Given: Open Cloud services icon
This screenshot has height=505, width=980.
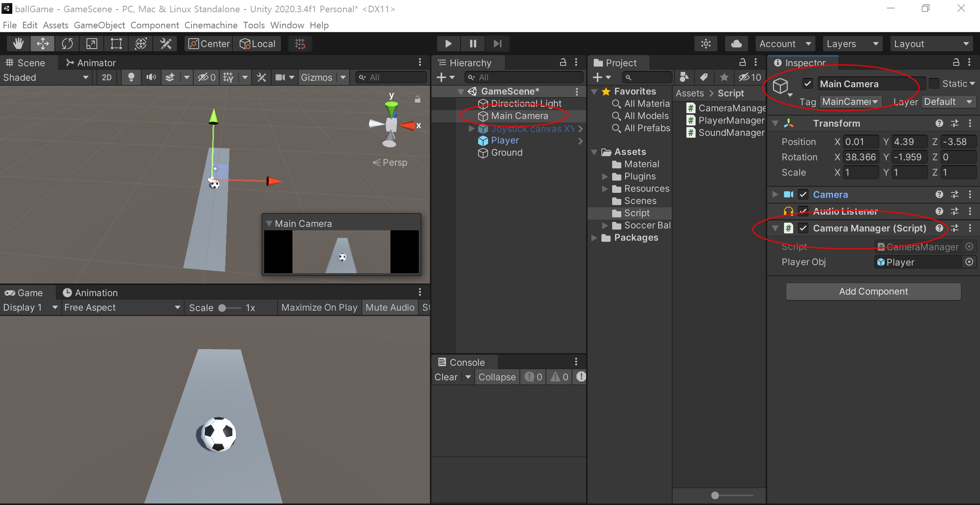Looking at the screenshot, I should [736, 44].
